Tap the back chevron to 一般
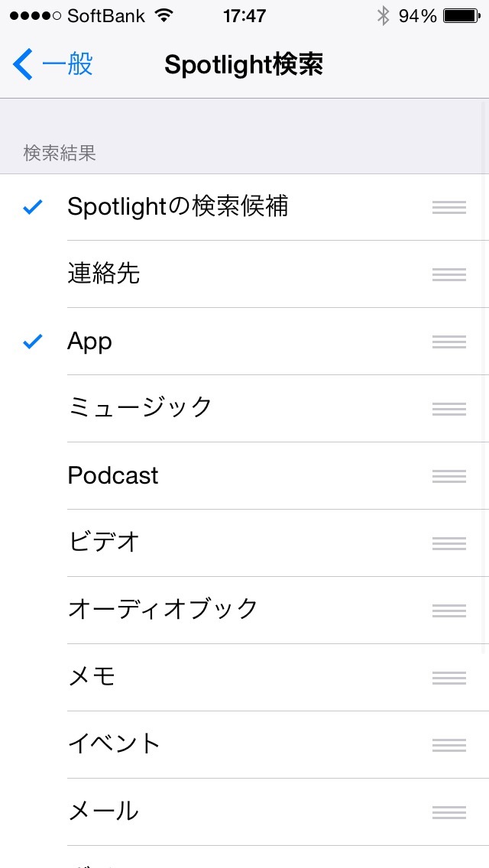This screenshot has height=868, width=489. tap(23, 64)
